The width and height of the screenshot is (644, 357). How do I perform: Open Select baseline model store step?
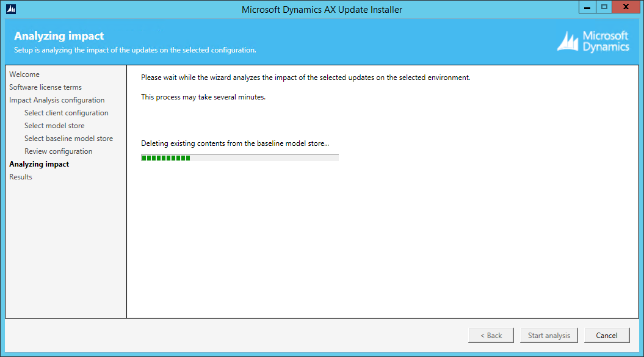68,139
